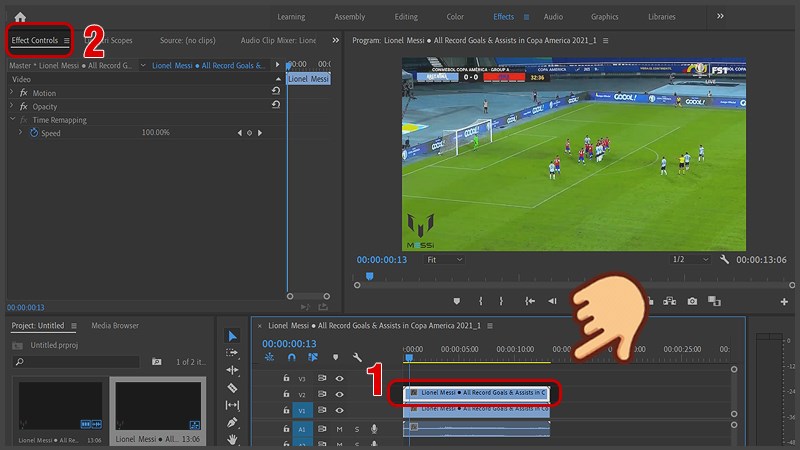
Task: Open Comparison View button
Action: click(x=714, y=301)
